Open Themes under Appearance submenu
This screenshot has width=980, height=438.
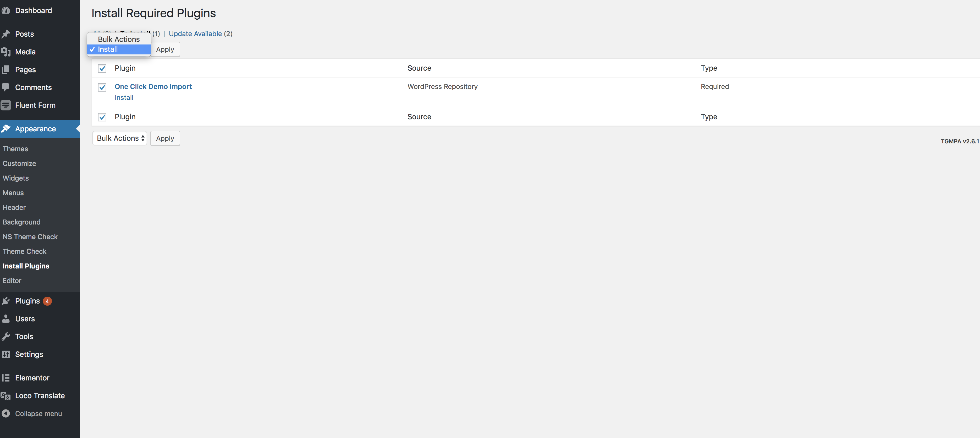[x=15, y=149]
